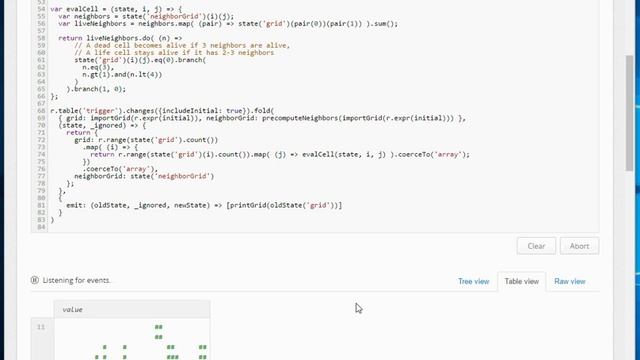Click the comment 'A dead cell becomes alive' line
Viewport: 640px width, 360px height.
[x=182, y=45]
